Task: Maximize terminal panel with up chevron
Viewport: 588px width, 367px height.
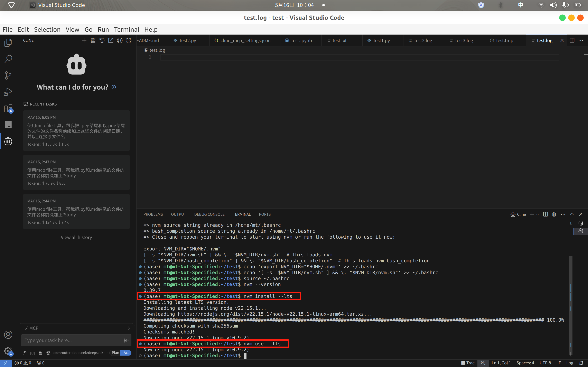Action: (572, 214)
